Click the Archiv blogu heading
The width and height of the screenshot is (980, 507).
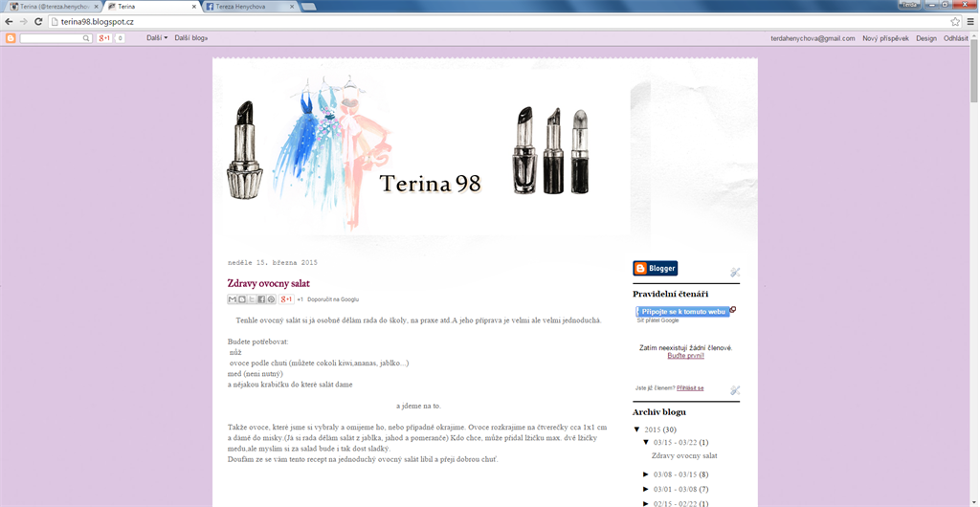tap(658, 412)
